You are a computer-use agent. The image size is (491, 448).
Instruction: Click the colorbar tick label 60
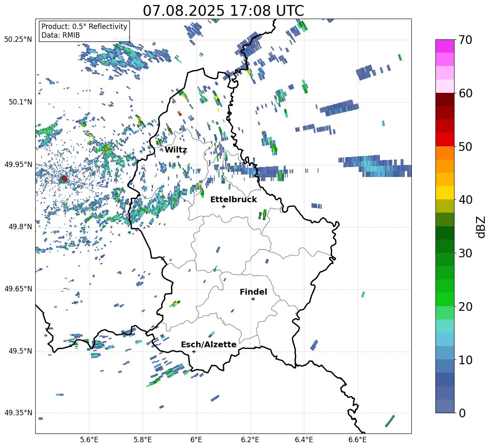(x=465, y=93)
